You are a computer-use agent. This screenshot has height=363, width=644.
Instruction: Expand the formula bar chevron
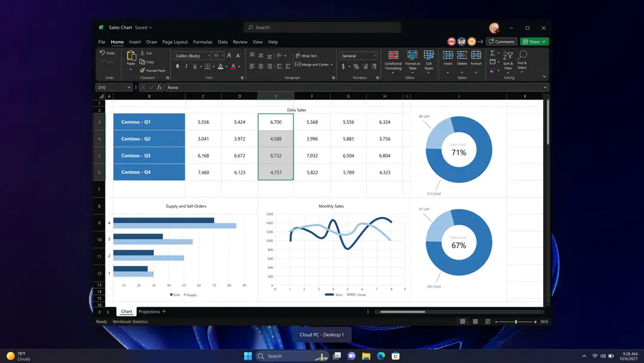545,87
